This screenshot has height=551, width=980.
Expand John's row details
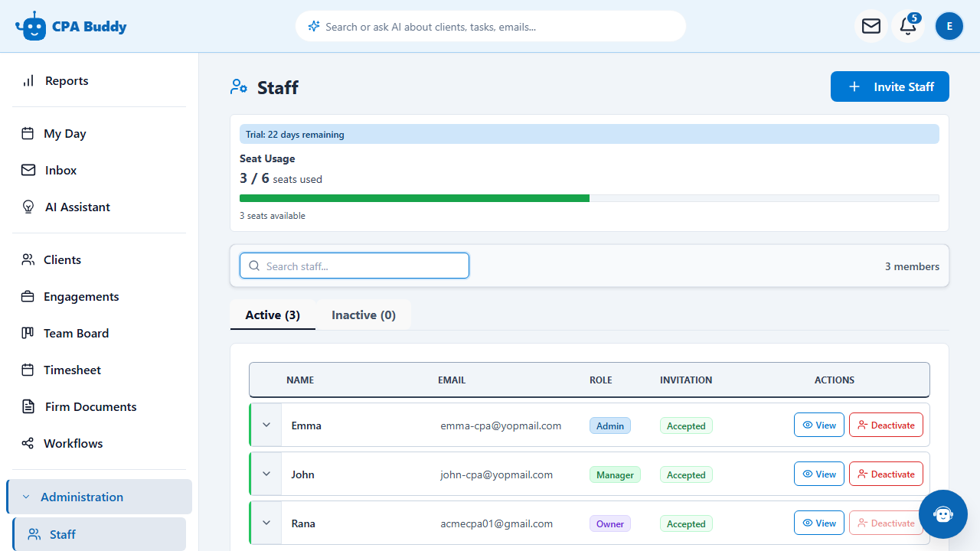[x=266, y=474]
